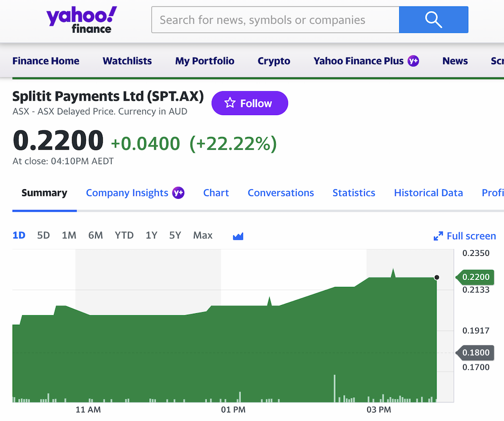
Task: Click the chart type icon
Action: tap(238, 236)
